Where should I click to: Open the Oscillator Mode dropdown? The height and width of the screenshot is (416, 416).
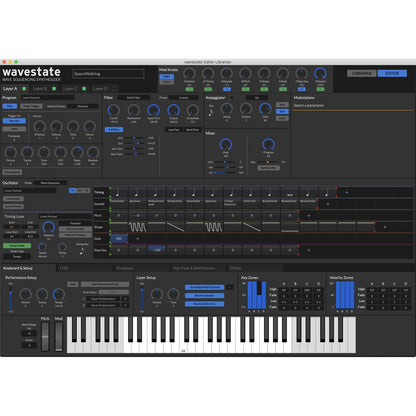pyautogui.click(x=50, y=183)
